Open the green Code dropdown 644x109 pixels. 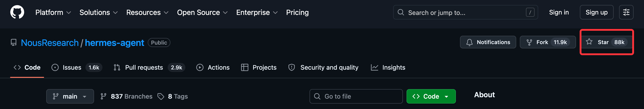coord(431,96)
